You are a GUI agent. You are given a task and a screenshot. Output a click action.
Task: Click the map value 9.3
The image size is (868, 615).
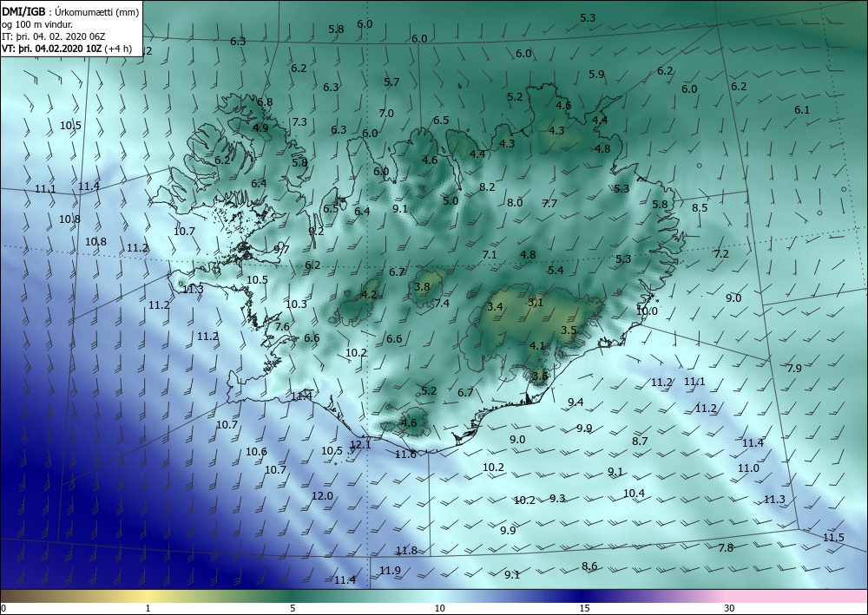click(x=557, y=498)
